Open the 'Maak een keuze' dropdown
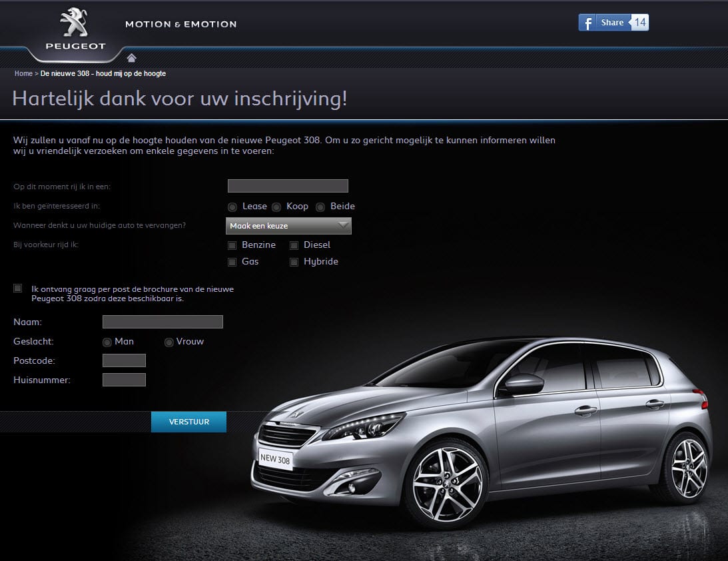728x561 pixels. [x=288, y=226]
